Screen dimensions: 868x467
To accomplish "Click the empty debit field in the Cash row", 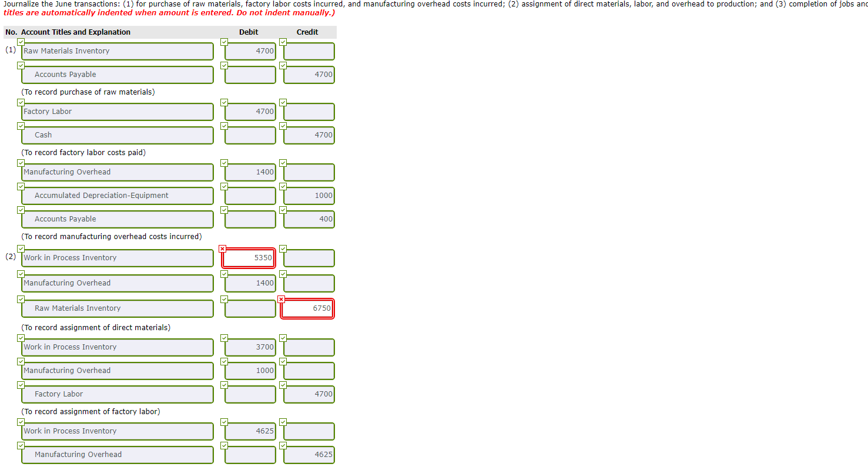I will click(x=250, y=135).
